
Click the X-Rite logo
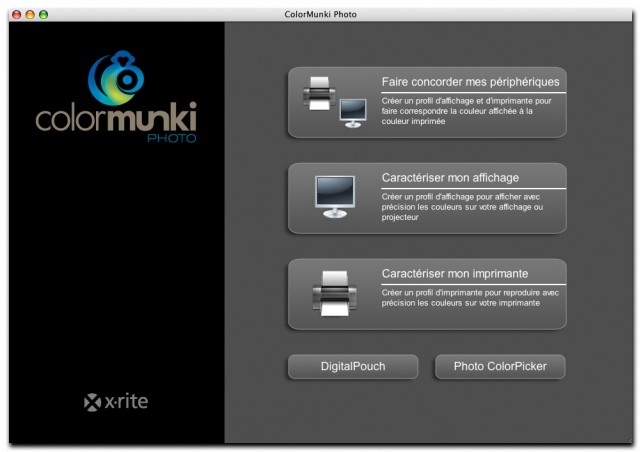(116, 402)
